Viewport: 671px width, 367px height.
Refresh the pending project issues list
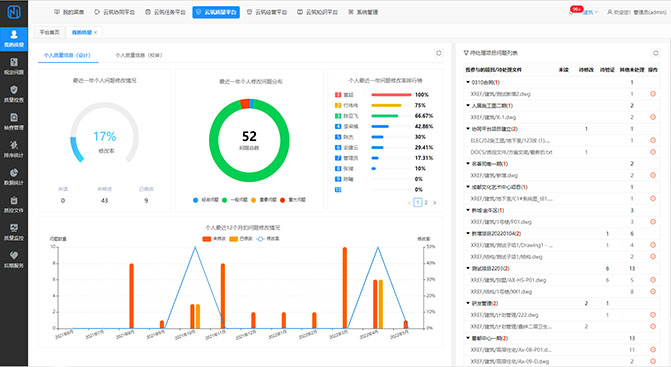click(656, 53)
